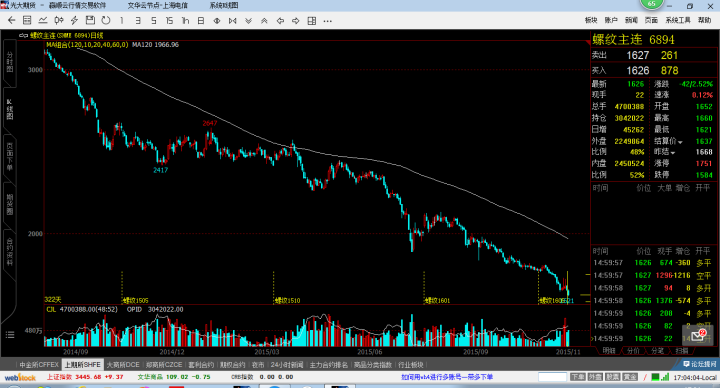Select the 5-minute period button
720x388 pixels.
click(153, 21)
